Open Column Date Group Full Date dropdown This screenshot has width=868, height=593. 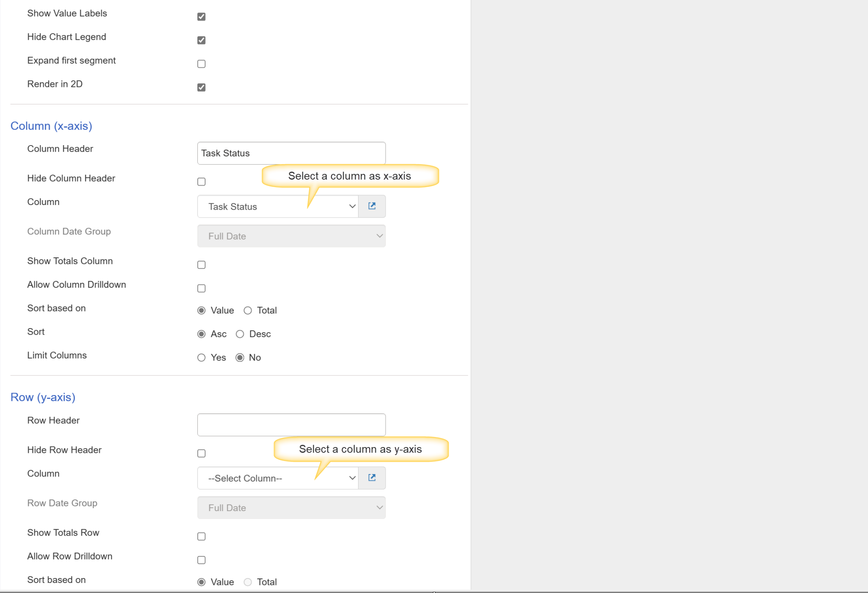291,236
